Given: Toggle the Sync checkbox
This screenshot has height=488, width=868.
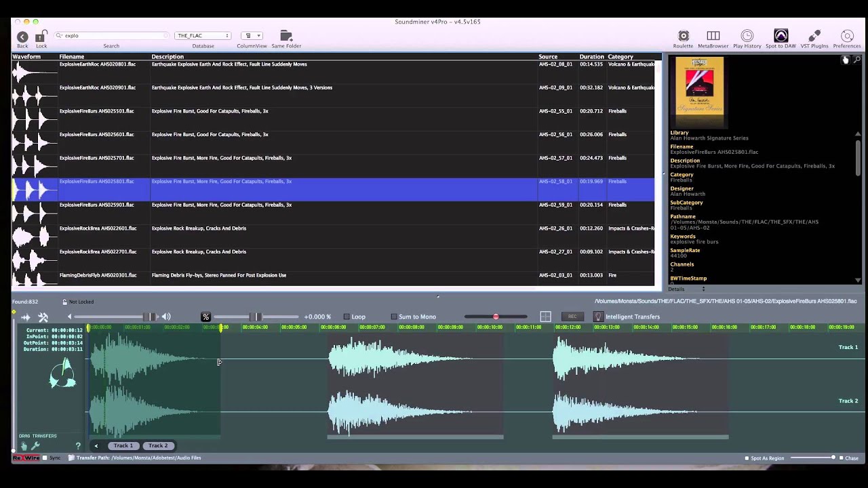Looking at the screenshot, I should point(45,458).
